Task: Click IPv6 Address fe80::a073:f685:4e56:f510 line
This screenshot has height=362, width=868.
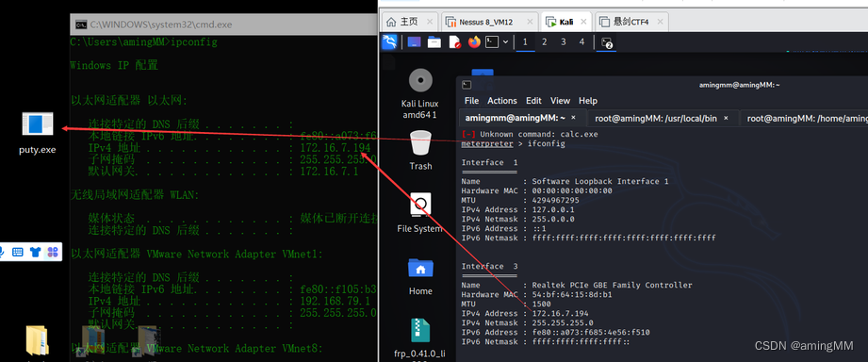Action: 556,332
